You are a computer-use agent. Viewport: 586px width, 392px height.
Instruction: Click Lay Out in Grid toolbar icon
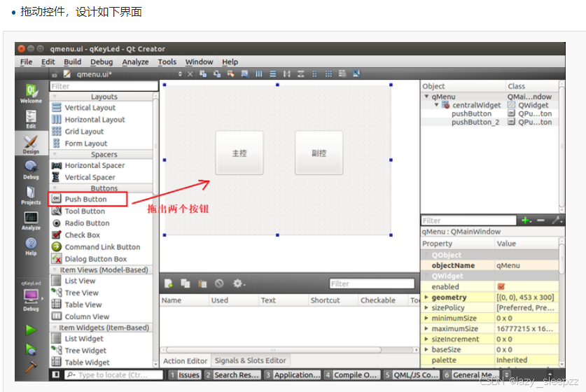tap(328, 73)
